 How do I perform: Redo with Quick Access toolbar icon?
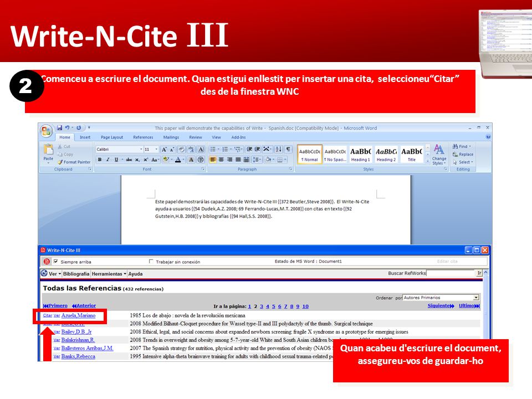(x=78, y=128)
